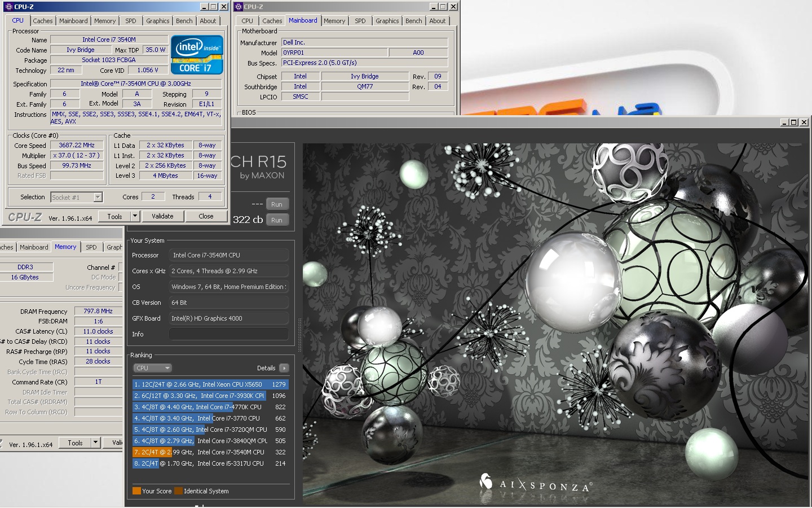This screenshot has height=508, width=812.
Task: Click the splitter handle beside the Cinebench render view
Action: [x=299, y=334]
